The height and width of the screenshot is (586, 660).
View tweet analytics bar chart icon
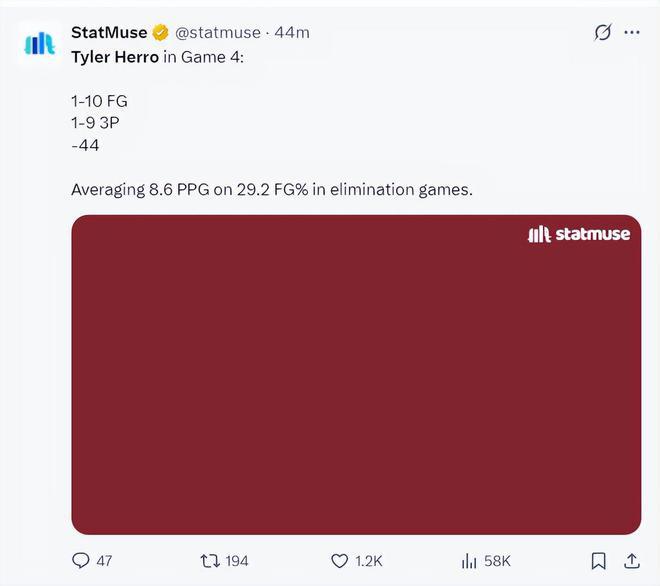click(x=469, y=561)
